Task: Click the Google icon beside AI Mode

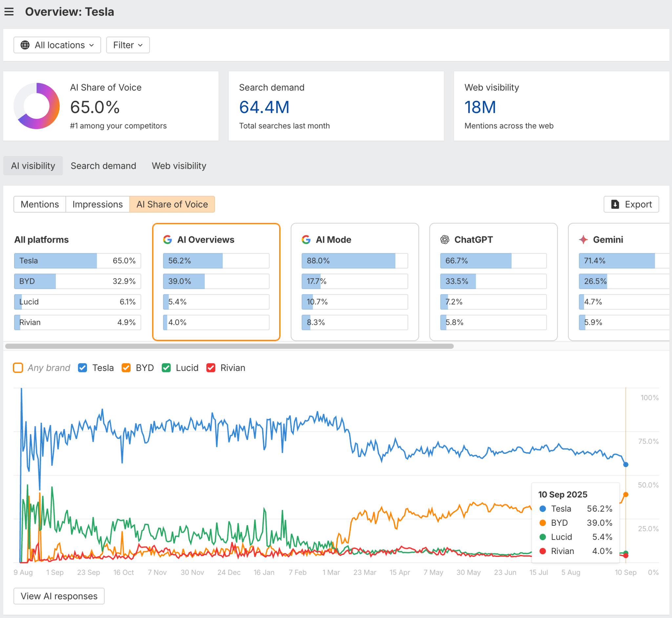Action: click(x=306, y=239)
